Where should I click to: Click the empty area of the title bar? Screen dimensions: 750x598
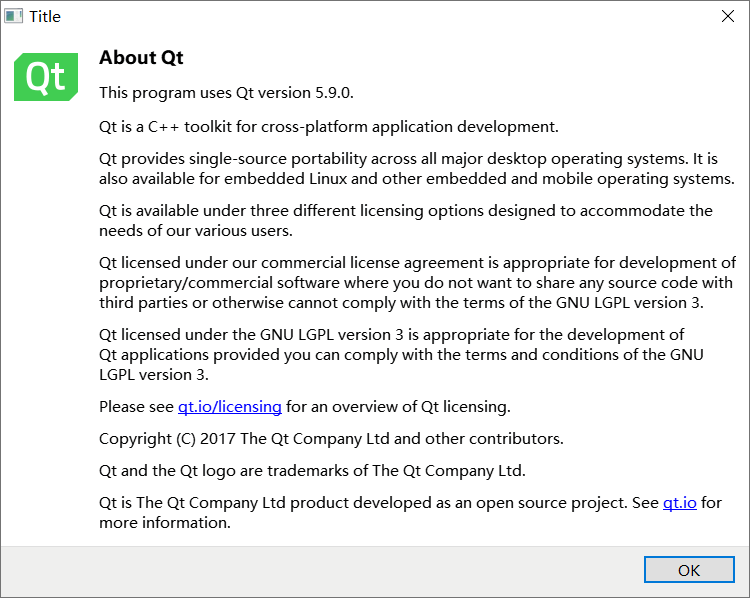(383, 16)
